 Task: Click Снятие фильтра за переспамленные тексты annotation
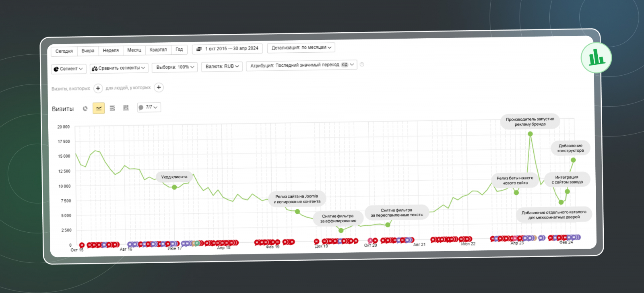397,213
